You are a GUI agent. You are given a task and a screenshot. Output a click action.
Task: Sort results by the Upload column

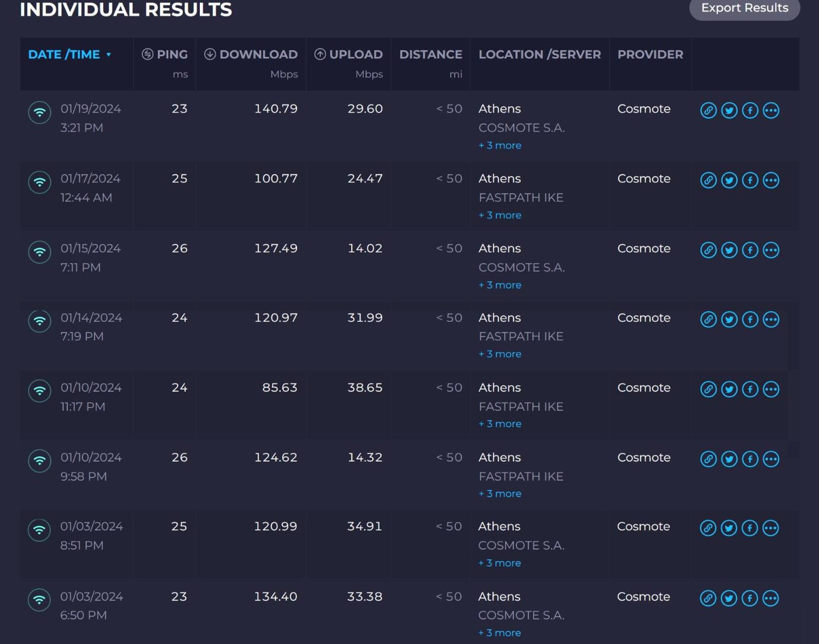348,54
